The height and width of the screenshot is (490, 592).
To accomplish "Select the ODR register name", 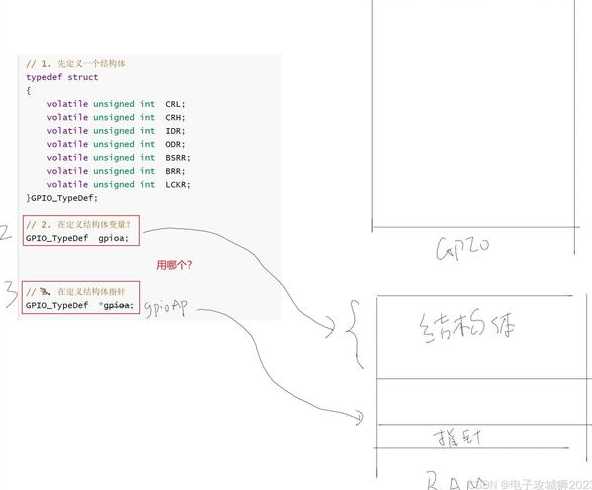I will [x=173, y=144].
